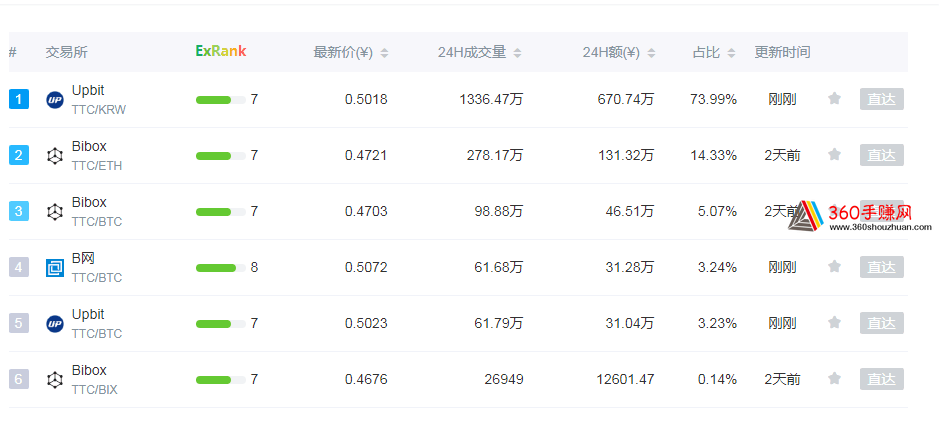Open the Bibox exchange link in row 3
939x432 pixels.
pyautogui.click(x=89, y=202)
